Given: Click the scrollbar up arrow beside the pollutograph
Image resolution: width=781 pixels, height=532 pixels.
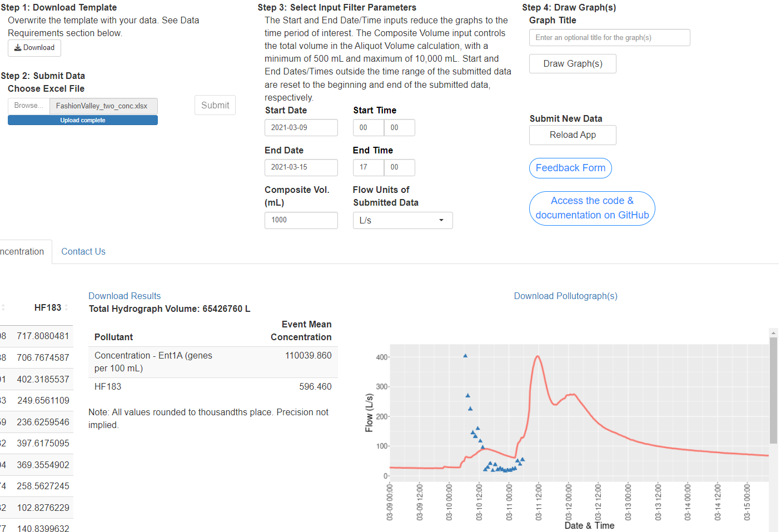Looking at the screenshot, I should (x=773, y=332).
